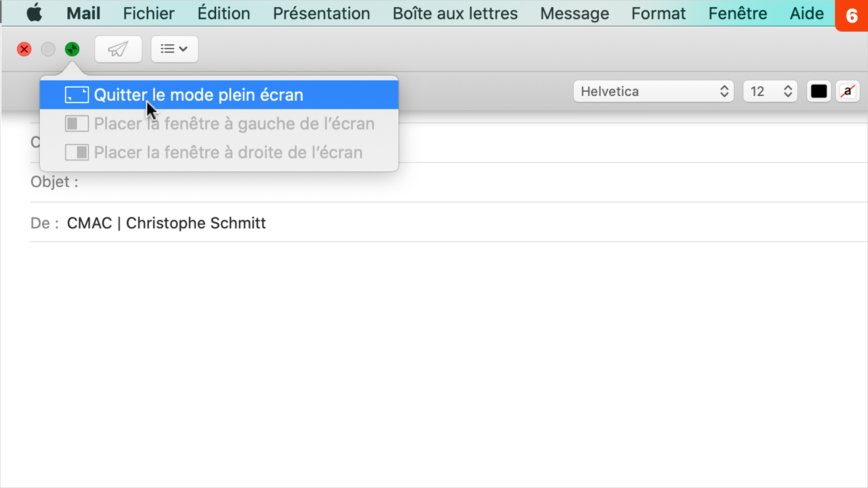Click the send message icon
The image size is (868, 488).
point(117,48)
